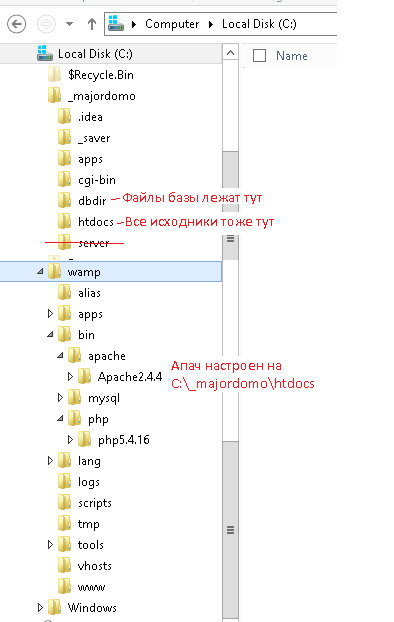Select the htdocs folder
394x622 pixels.
click(x=96, y=222)
